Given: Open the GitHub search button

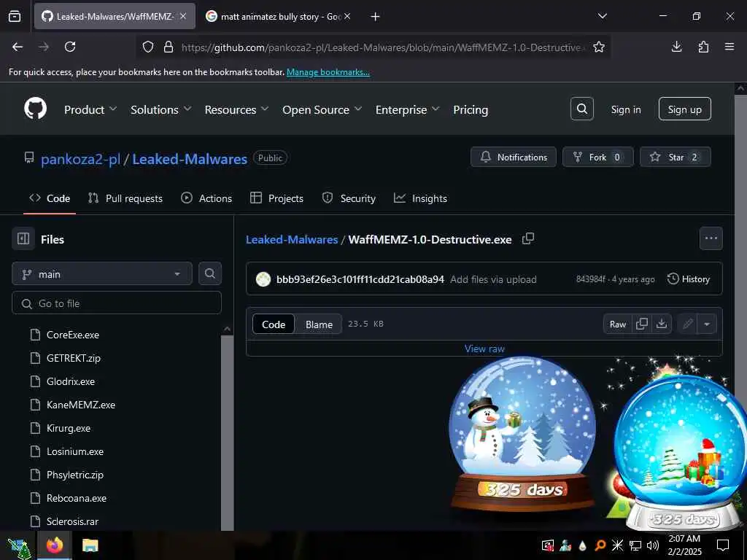Looking at the screenshot, I should [x=581, y=109].
